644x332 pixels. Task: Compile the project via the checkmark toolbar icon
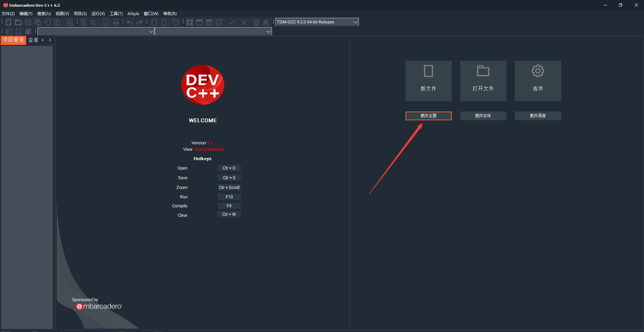coord(231,22)
